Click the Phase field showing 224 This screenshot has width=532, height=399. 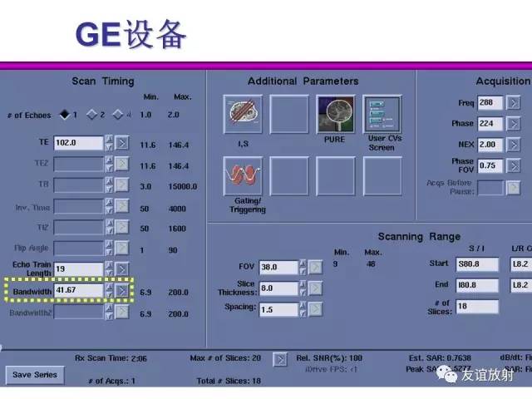(x=490, y=124)
